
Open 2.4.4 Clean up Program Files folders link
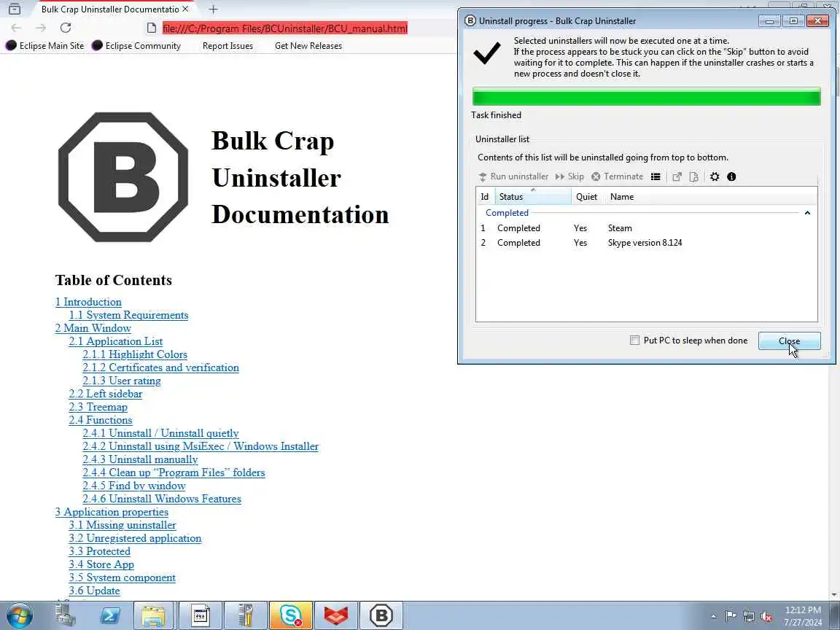click(x=174, y=472)
